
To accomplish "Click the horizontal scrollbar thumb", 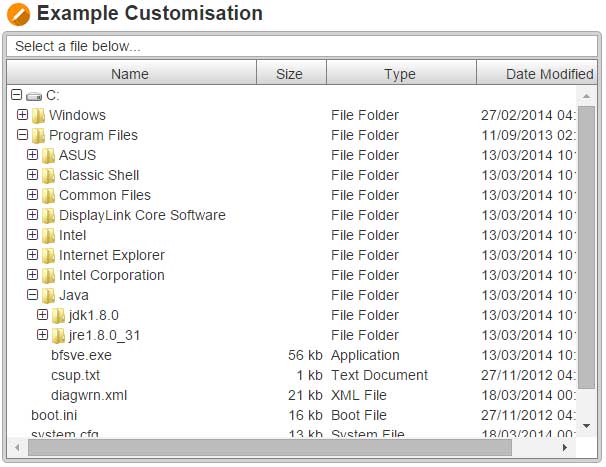I will click(x=270, y=448).
